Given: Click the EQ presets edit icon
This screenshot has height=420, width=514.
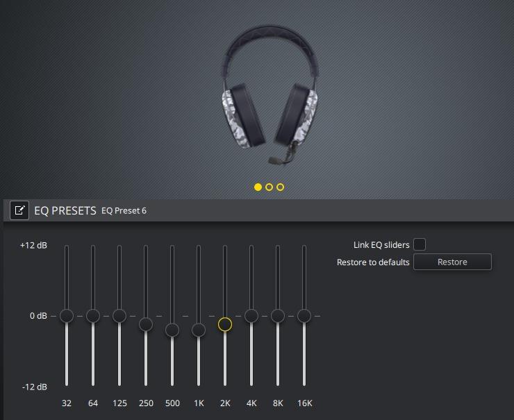Looking at the screenshot, I should (x=19, y=210).
